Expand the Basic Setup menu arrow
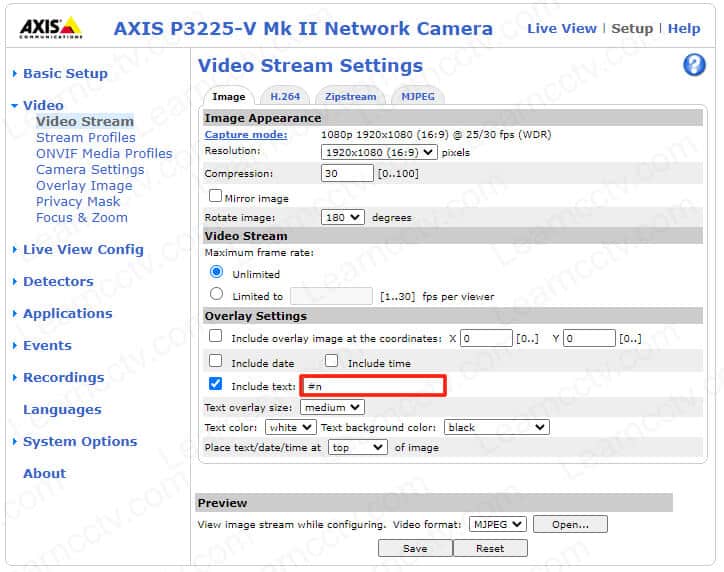This screenshot has height=572, width=724. click(14, 73)
